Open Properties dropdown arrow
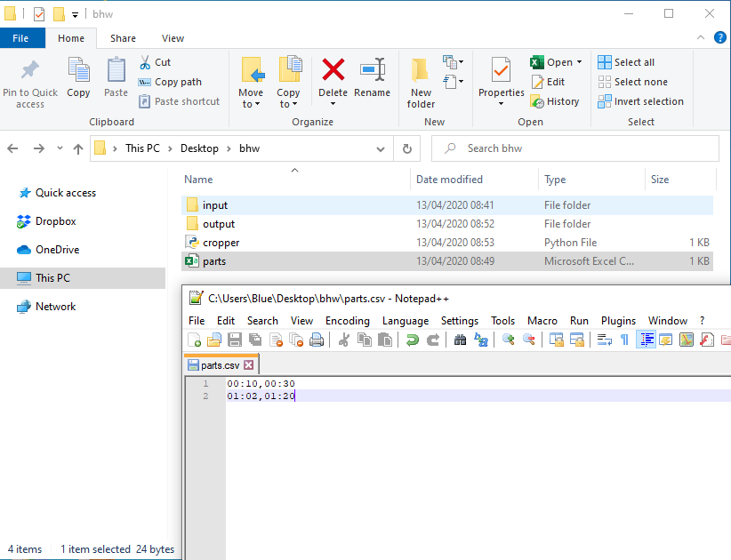The image size is (731, 560). click(x=502, y=103)
